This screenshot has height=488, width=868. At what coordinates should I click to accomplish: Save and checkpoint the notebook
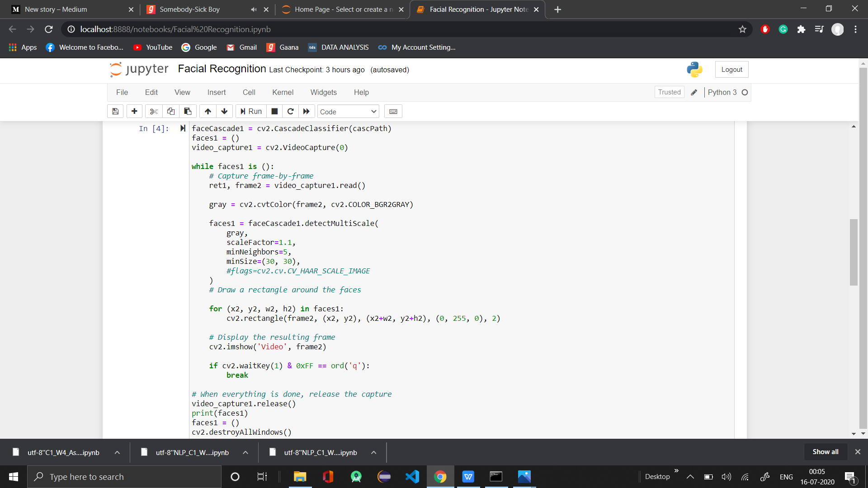pos(115,112)
